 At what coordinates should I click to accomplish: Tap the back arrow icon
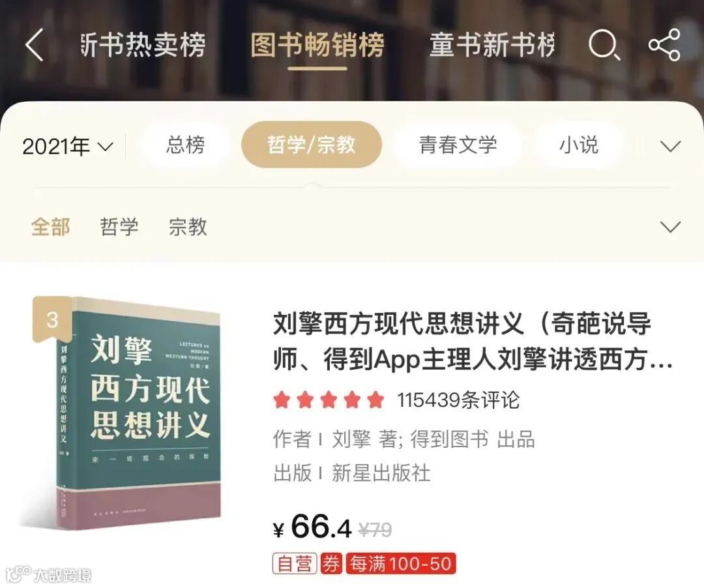pos(35,45)
